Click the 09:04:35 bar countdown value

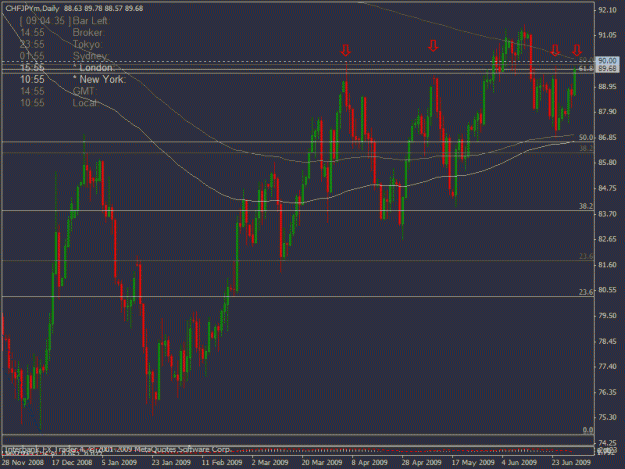click(44, 21)
